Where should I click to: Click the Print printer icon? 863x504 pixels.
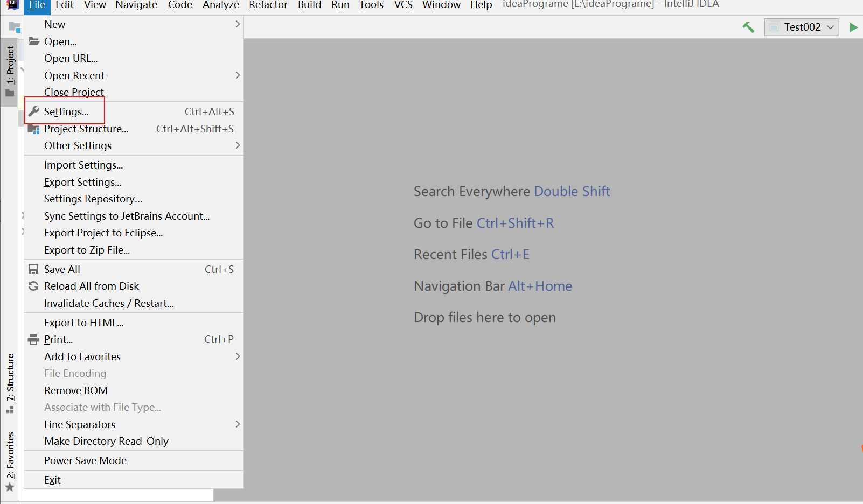pyautogui.click(x=33, y=339)
